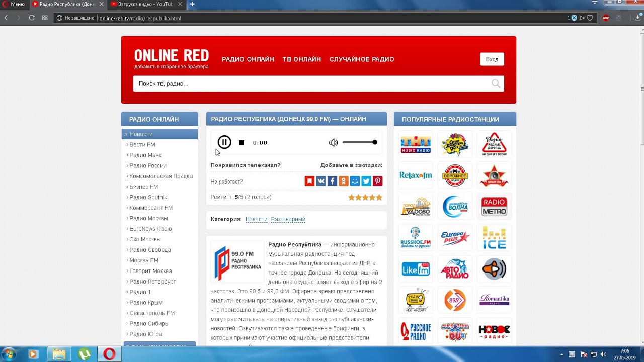
Task: Open Super Discoteka 90s station
Action: click(x=455, y=144)
